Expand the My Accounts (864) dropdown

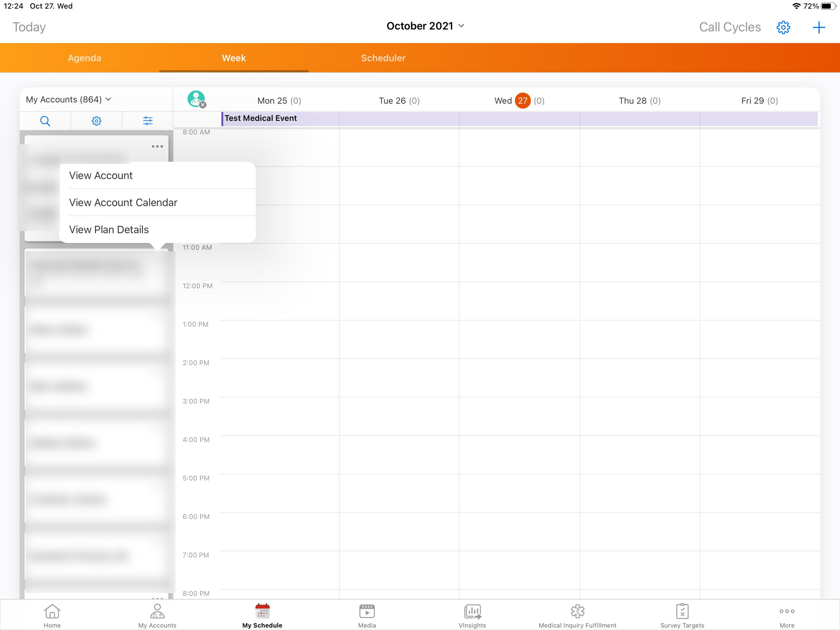click(x=68, y=100)
